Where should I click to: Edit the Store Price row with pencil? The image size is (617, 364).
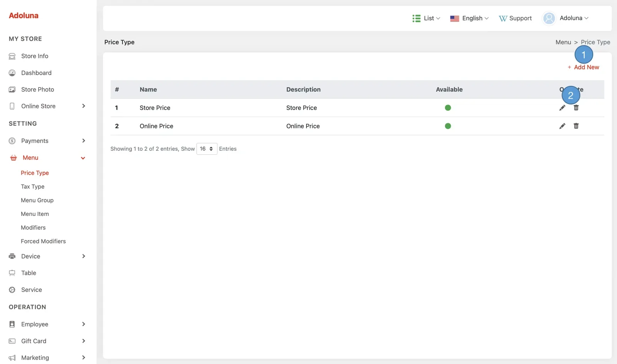[562, 108]
